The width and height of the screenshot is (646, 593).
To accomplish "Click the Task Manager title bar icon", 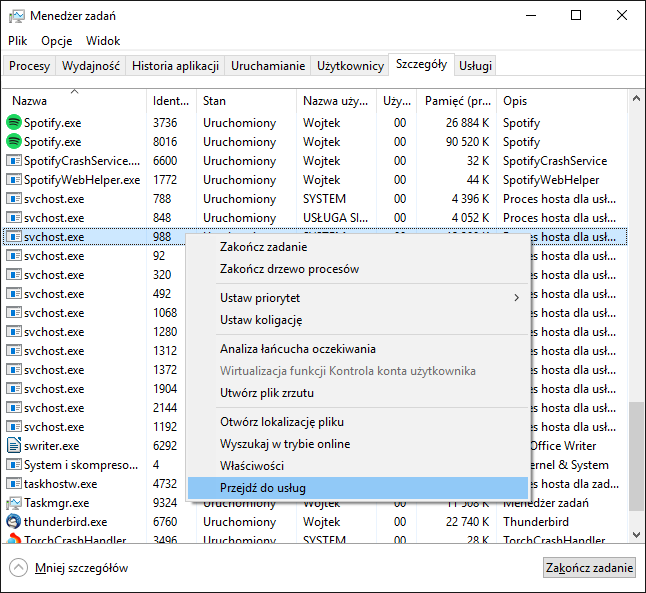I will (x=16, y=15).
